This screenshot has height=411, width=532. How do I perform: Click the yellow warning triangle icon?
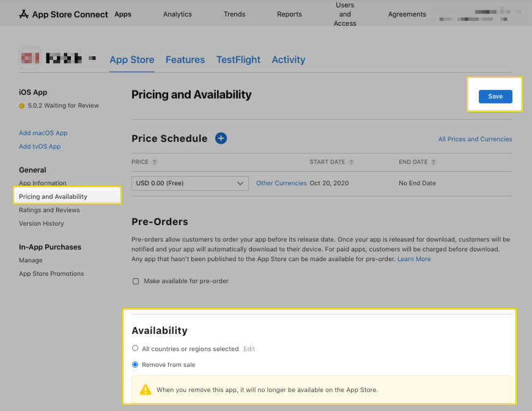click(x=145, y=390)
